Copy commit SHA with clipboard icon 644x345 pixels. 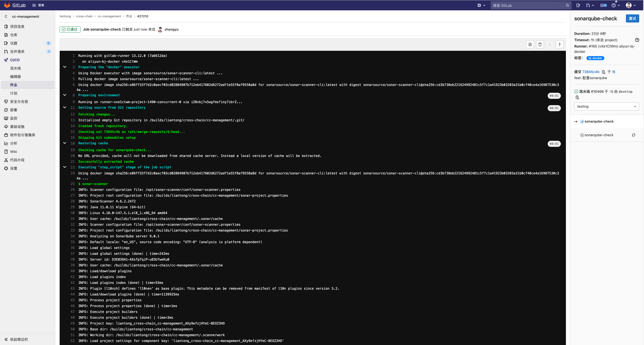(604, 72)
